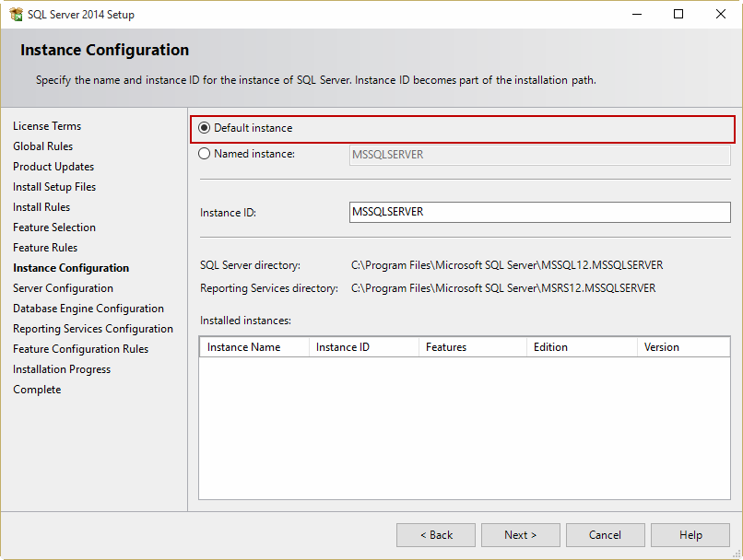Sort installed instances by Edition column
Viewport: 743px width, 560px height.
coord(580,347)
